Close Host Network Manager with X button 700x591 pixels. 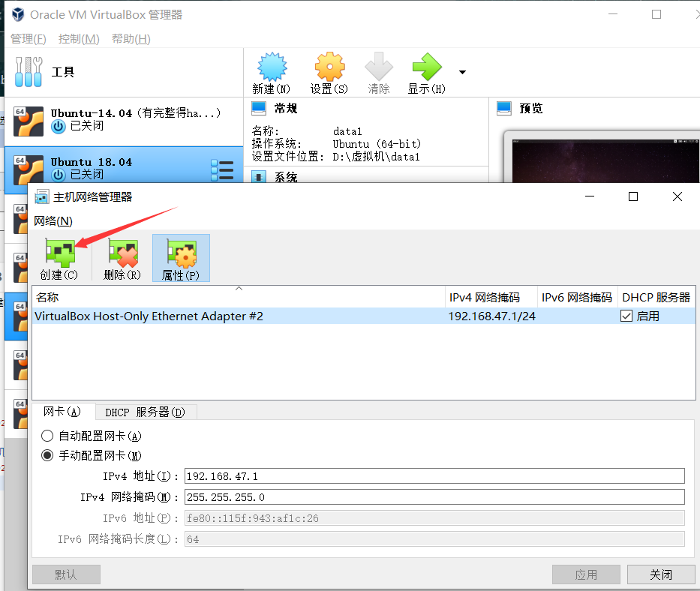click(x=677, y=196)
